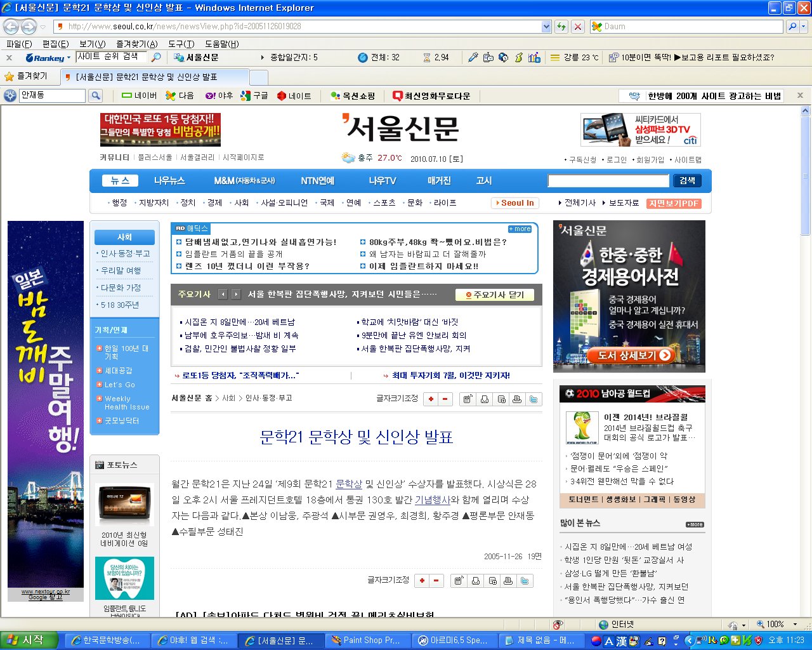812x650 pixels.
Task: Click the Rankey toolbar magnifier search icon
Action: (157, 57)
